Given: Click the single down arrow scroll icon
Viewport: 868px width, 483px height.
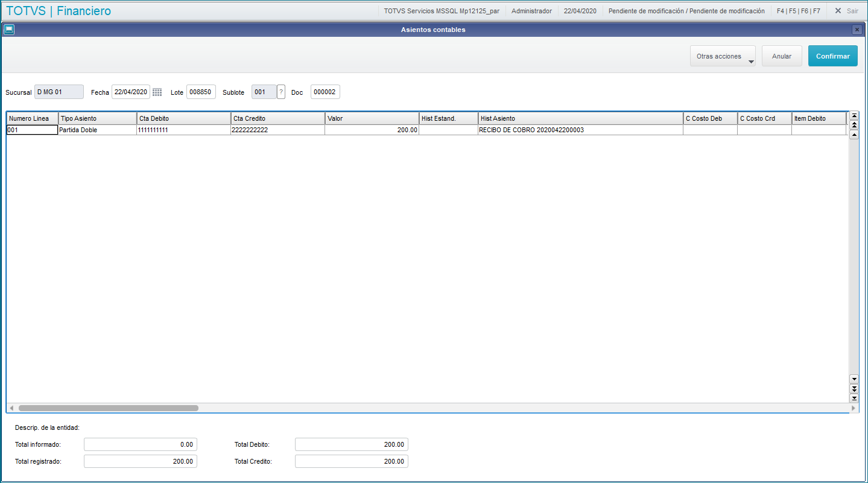Looking at the screenshot, I should pos(854,379).
